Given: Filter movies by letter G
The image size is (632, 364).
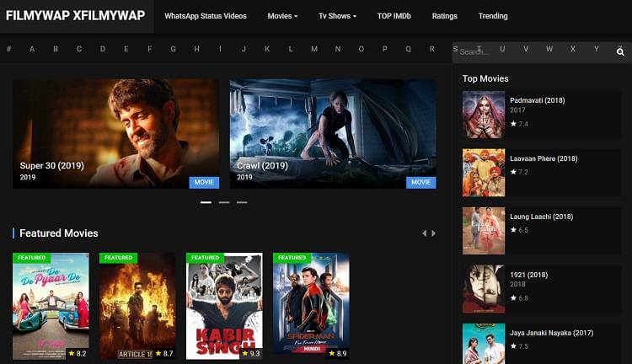Looking at the screenshot, I should click(x=174, y=49).
